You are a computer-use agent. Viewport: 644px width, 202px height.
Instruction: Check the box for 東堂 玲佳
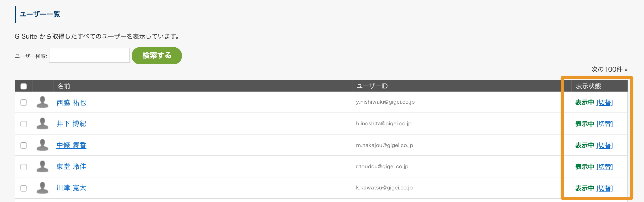coord(24,167)
